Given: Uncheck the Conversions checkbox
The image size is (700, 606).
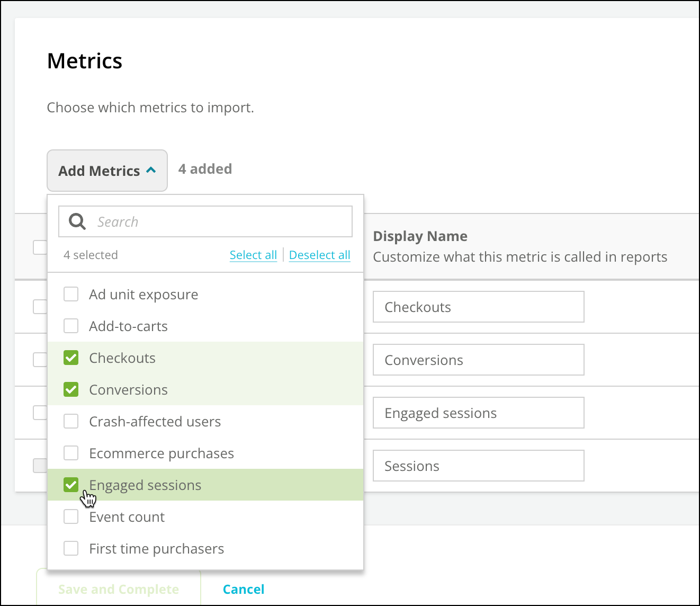Looking at the screenshot, I should pyautogui.click(x=71, y=389).
